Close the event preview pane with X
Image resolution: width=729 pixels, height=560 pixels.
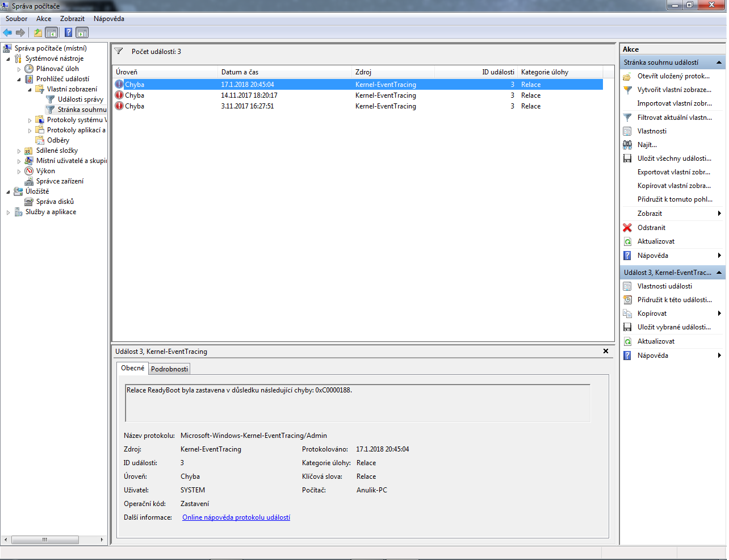[x=606, y=351]
